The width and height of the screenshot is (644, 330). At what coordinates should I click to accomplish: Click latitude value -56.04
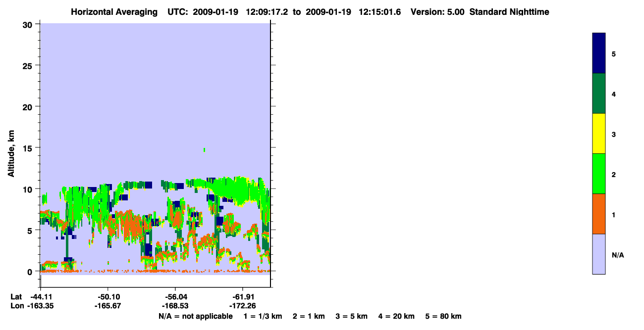click(x=175, y=297)
